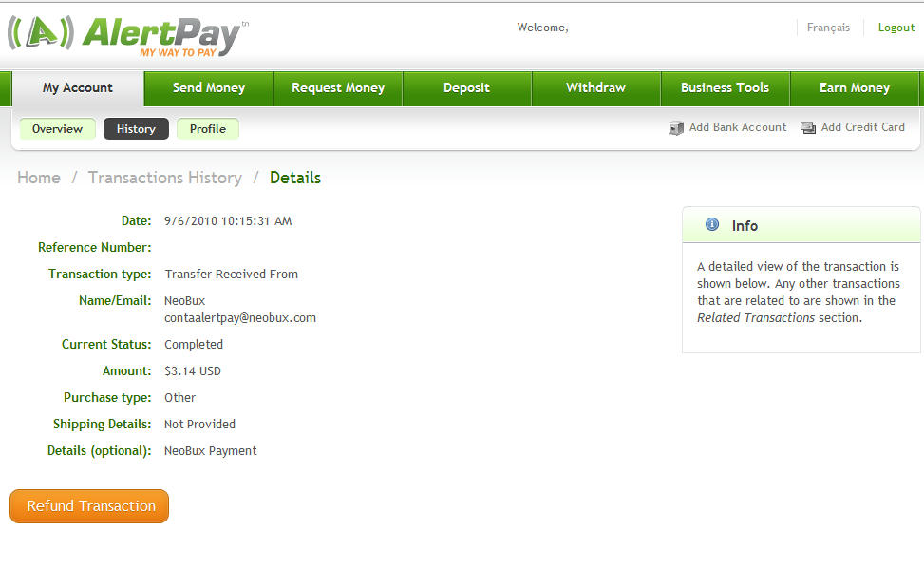The width and height of the screenshot is (924, 568).
Task: Click the Reference Number label
Action: point(95,248)
